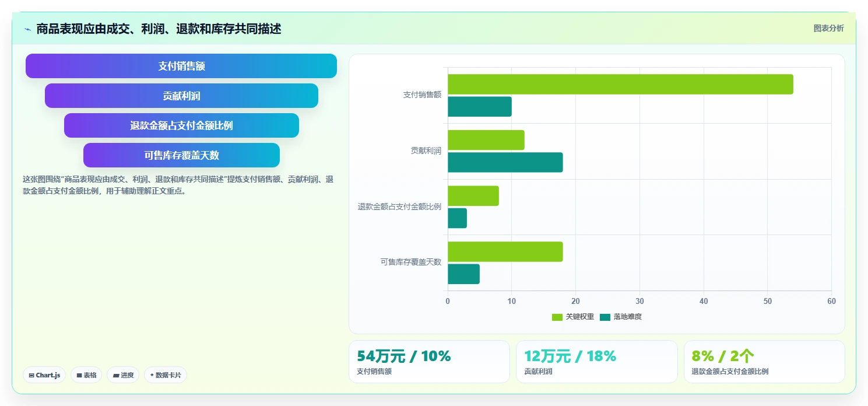Open the 8% / 2个 data card
This screenshot has width=868, height=406.
pos(764,362)
